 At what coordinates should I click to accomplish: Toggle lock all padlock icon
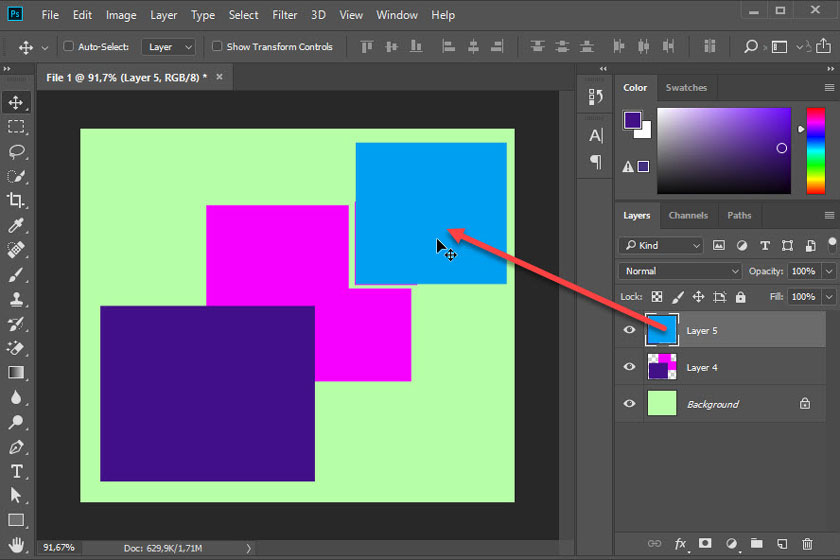click(x=740, y=296)
